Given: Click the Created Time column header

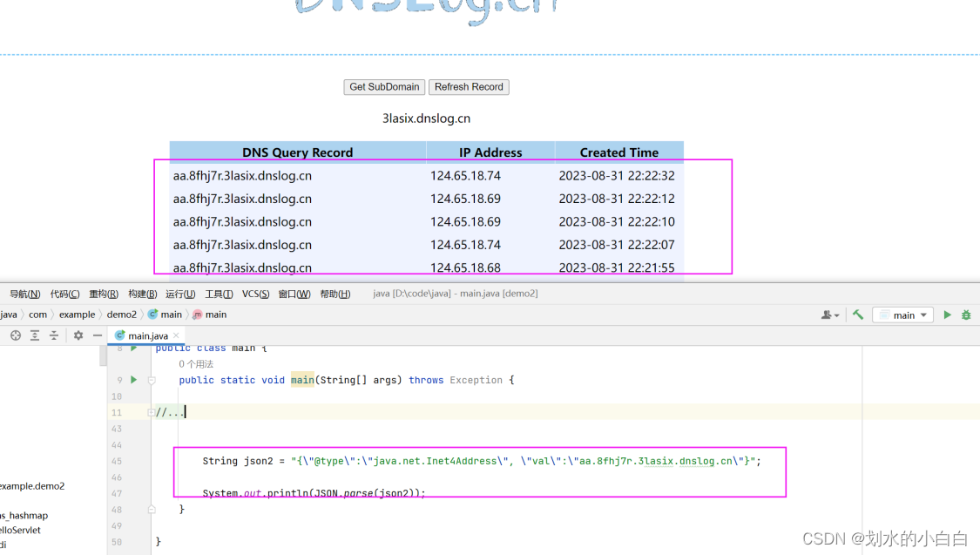Looking at the screenshot, I should point(619,152).
